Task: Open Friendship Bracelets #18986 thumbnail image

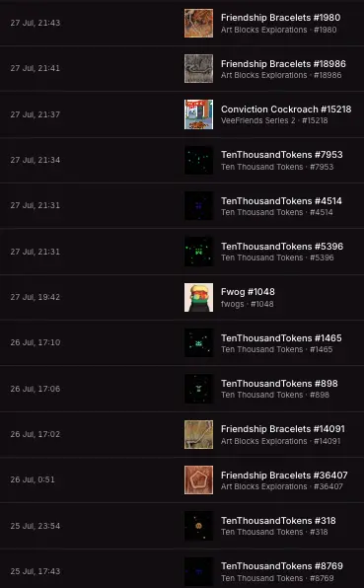Action: (x=198, y=69)
